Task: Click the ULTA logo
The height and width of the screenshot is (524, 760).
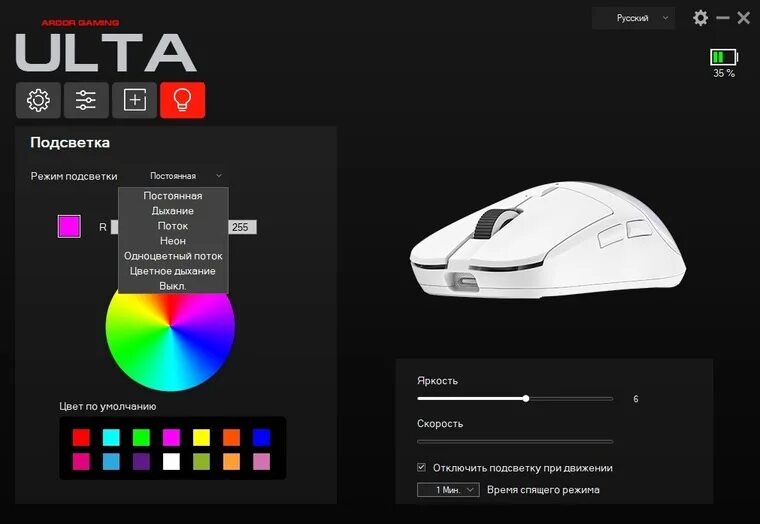Action: click(x=106, y=52)
